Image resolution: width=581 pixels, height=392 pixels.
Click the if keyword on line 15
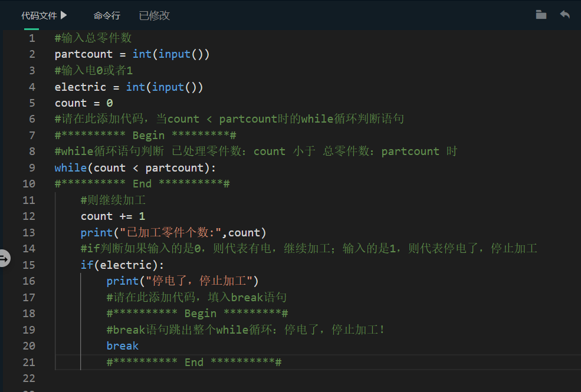pos(86,265)
